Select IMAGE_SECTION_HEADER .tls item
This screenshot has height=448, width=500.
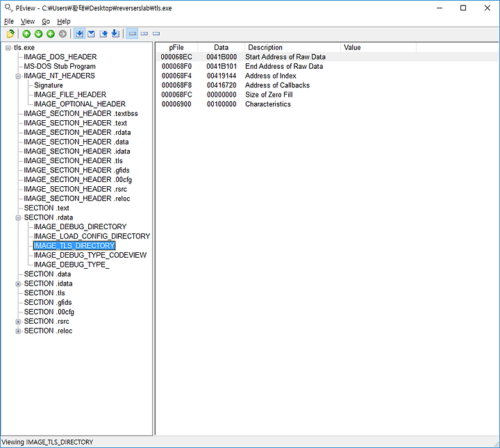click(x=74, y=160)
